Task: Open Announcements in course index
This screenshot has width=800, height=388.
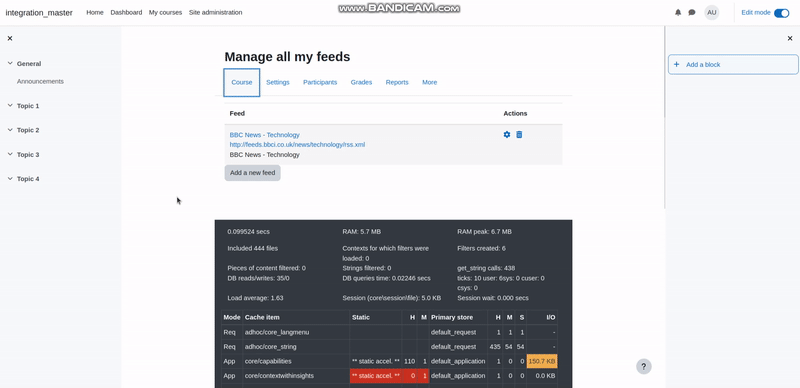Action: click(x=40, y=81)
